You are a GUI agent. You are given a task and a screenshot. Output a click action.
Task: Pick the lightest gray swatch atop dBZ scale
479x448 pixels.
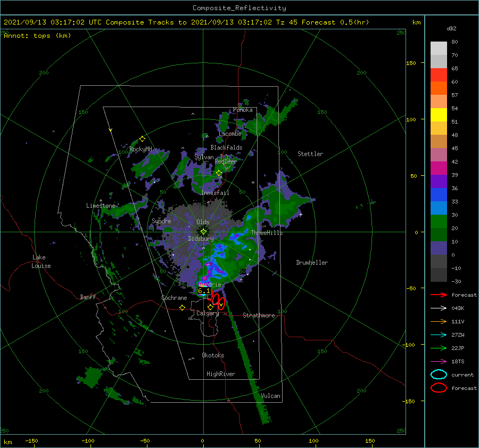(x=439, y=48)
